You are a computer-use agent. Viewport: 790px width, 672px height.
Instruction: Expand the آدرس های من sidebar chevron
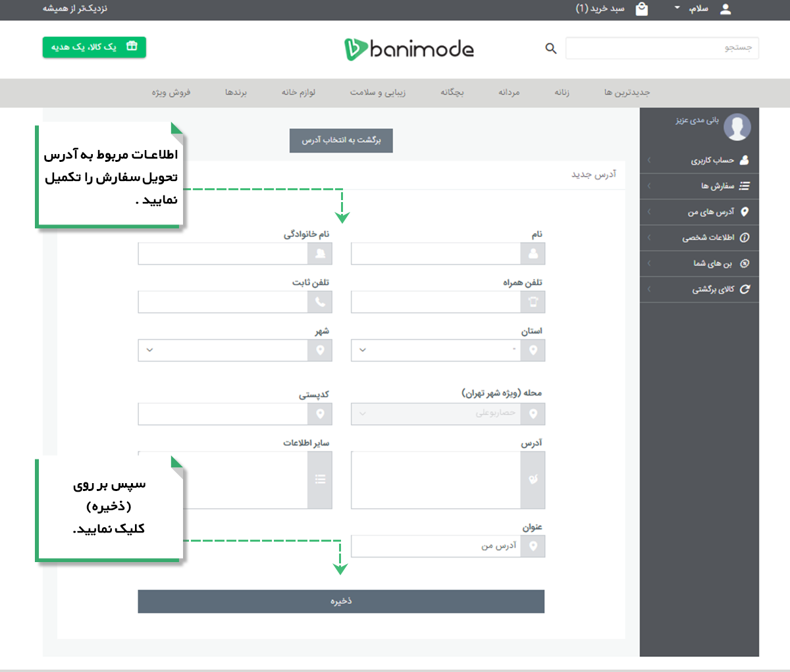click(x=650, y=212)
